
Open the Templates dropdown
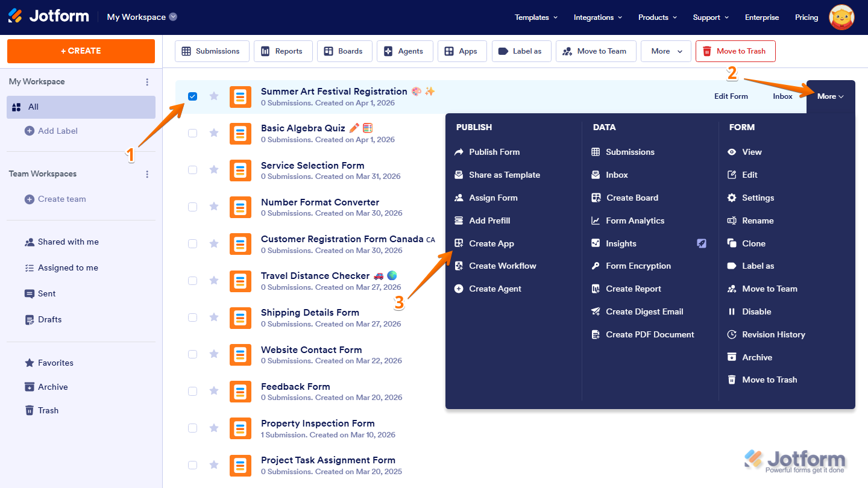535,17
